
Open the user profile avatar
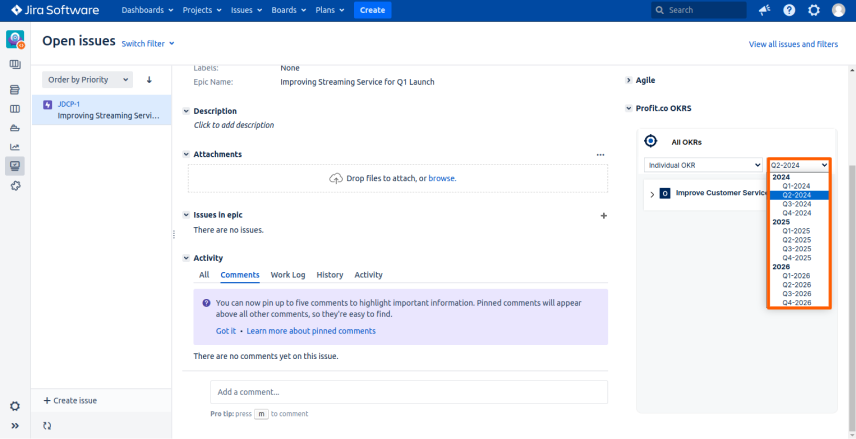pyautogui.click(x=838, y=10)
